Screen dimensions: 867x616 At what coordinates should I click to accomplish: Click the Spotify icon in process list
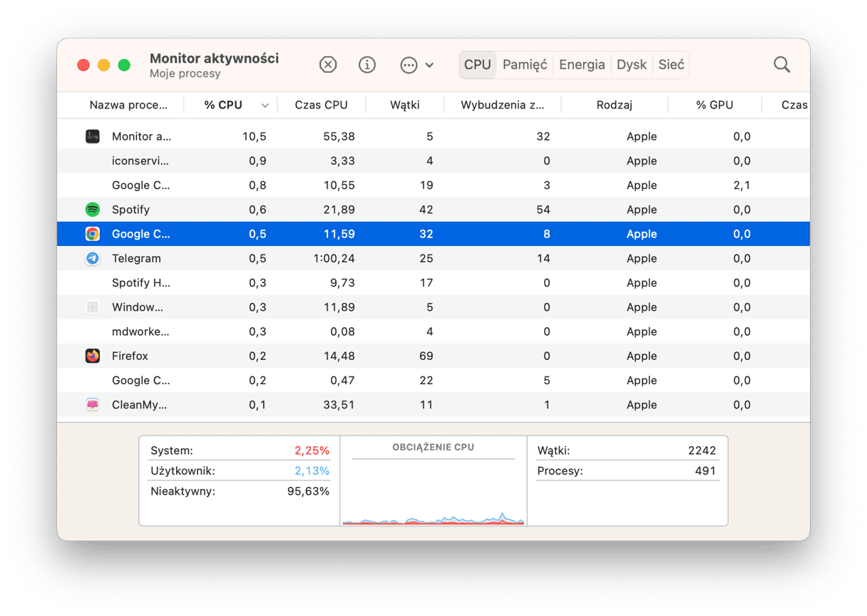coord(93,210)
